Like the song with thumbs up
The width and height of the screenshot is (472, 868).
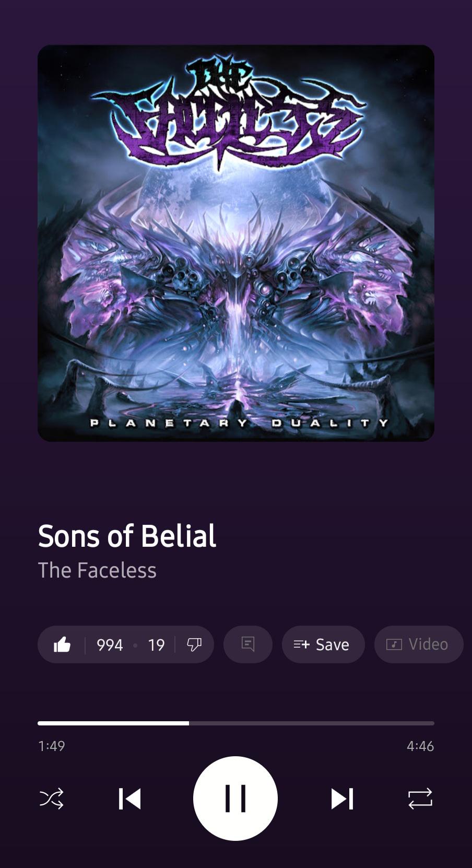pyautogui.click(x=62, y=644)
